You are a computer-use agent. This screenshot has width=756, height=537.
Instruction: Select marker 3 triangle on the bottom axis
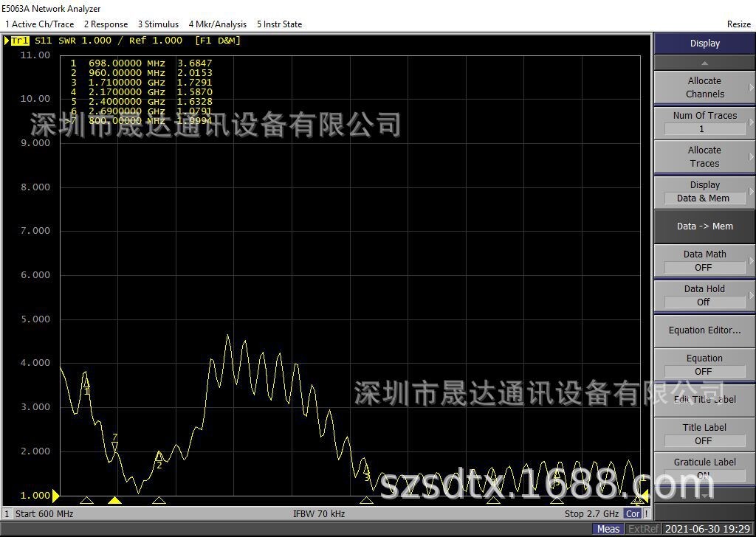click(366, 500)
